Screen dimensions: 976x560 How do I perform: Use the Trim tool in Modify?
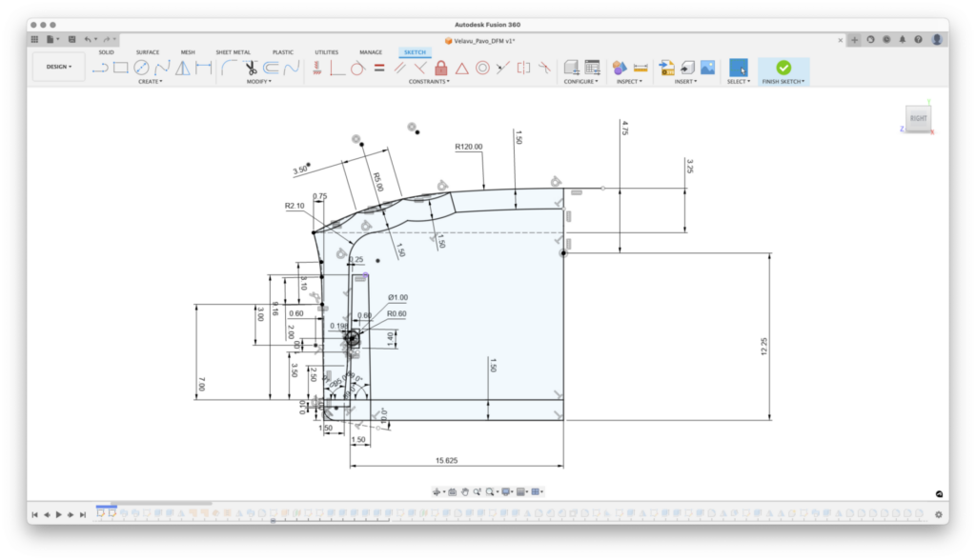(248, 68)
